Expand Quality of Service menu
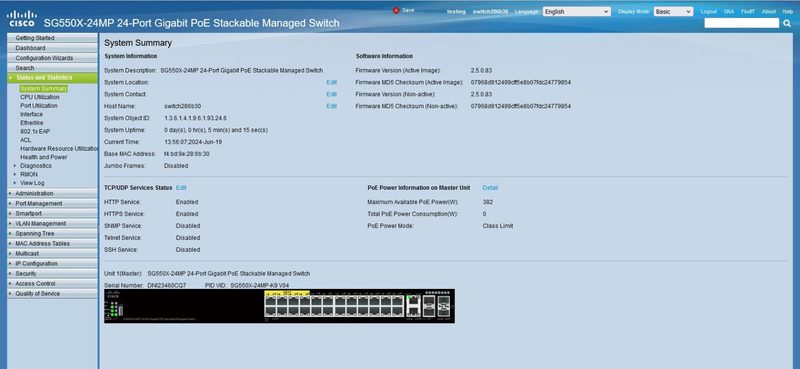The width and height of the screenshot is (800, 369). pos(52,293)
